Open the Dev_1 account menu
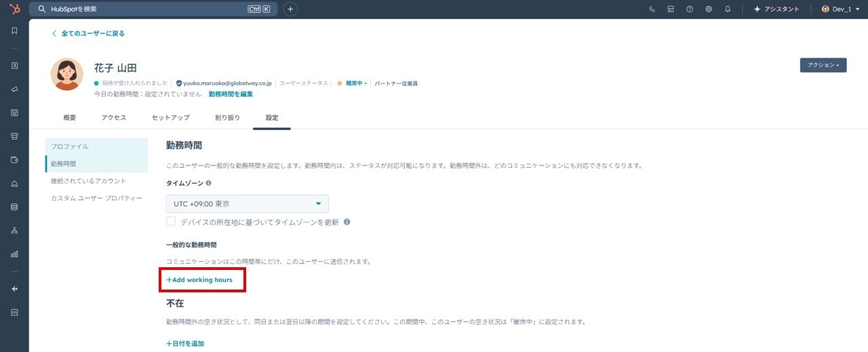 pos(840,9)
